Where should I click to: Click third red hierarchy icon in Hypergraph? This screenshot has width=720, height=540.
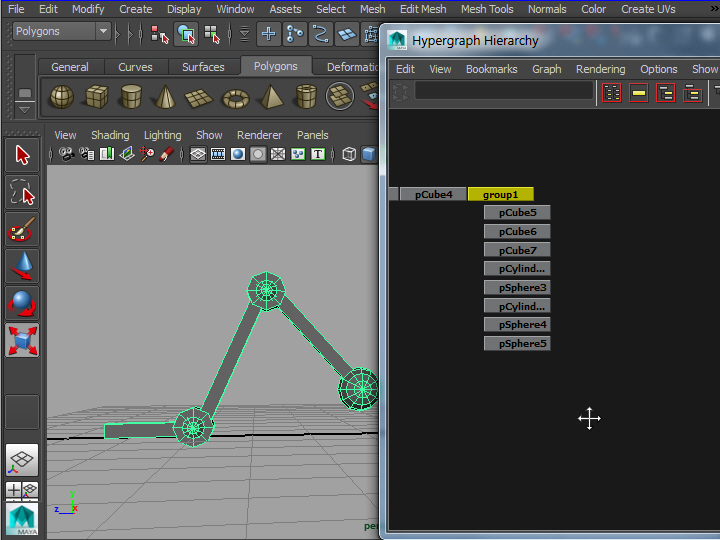point(665,93)
